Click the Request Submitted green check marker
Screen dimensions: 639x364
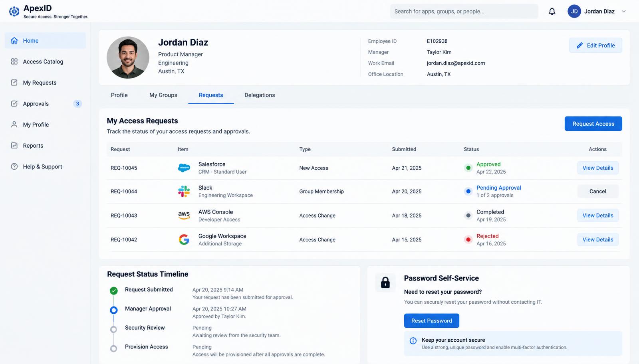(x=114, y=291)
